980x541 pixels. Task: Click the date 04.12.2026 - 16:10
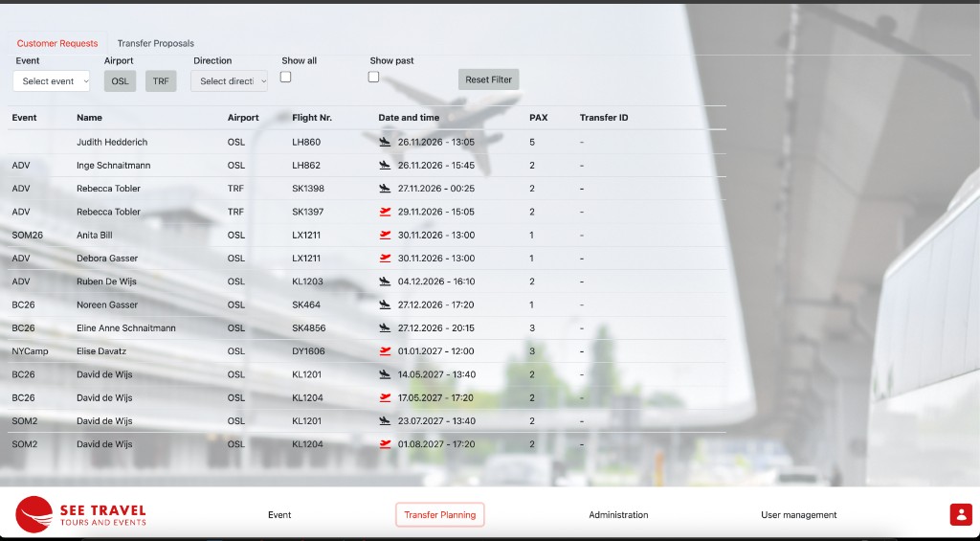click(436, 282)
